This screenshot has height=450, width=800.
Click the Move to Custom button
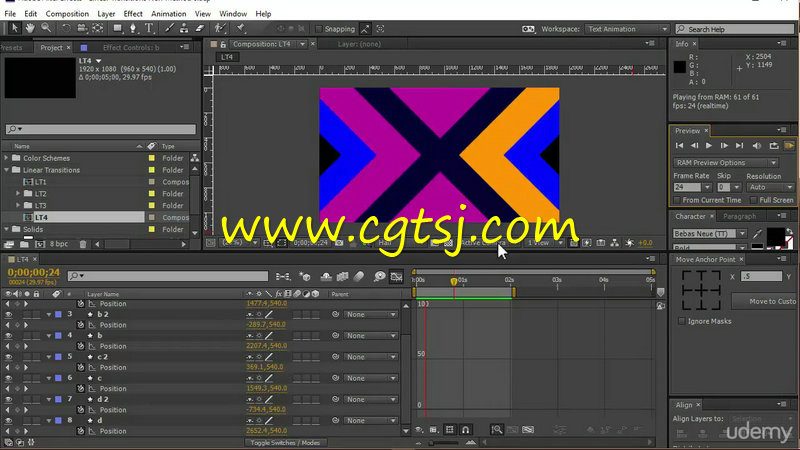765,302
